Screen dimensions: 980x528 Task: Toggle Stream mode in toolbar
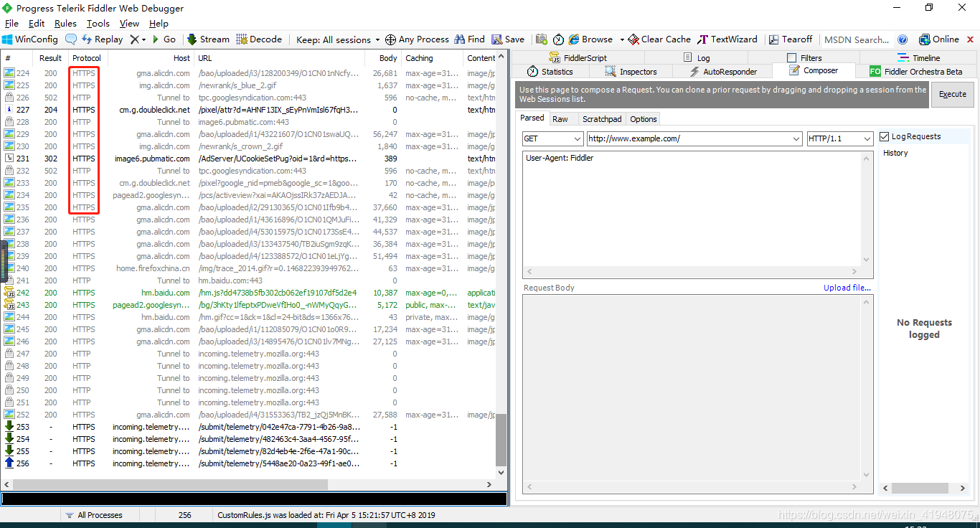click(x=208, y=39)
